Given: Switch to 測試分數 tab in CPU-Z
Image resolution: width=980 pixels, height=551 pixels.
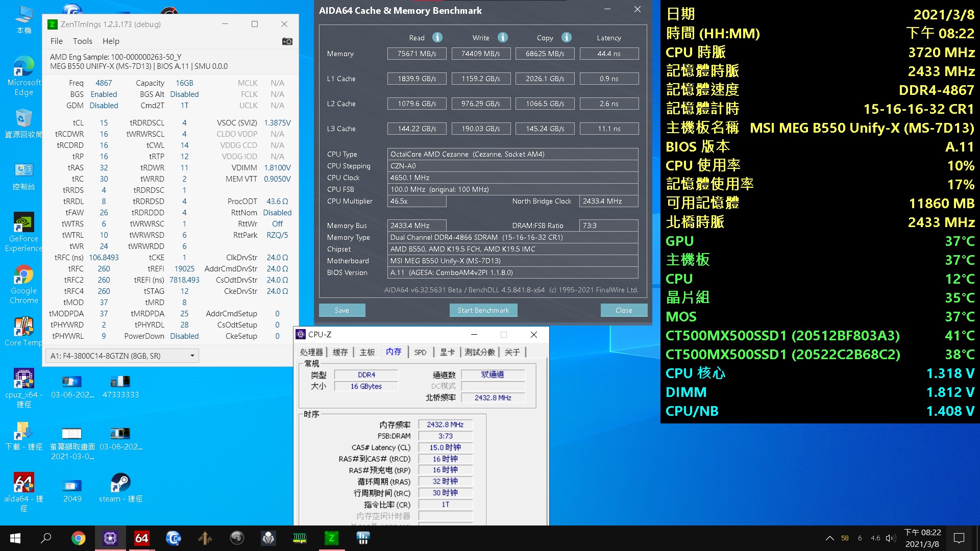Looking at the screenshot, I should [x=480, y=352].
